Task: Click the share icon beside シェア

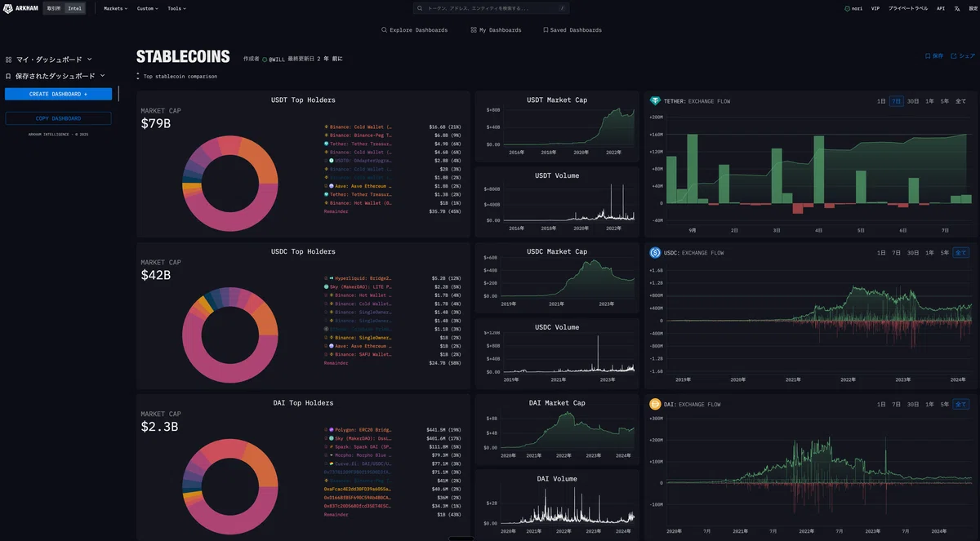Action: point(954,56)
